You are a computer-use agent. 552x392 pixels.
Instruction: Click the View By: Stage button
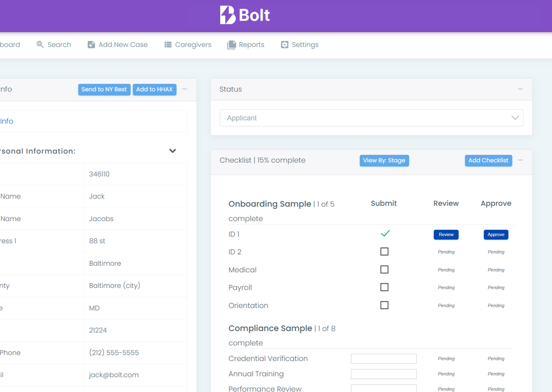[x=384, y=160]
